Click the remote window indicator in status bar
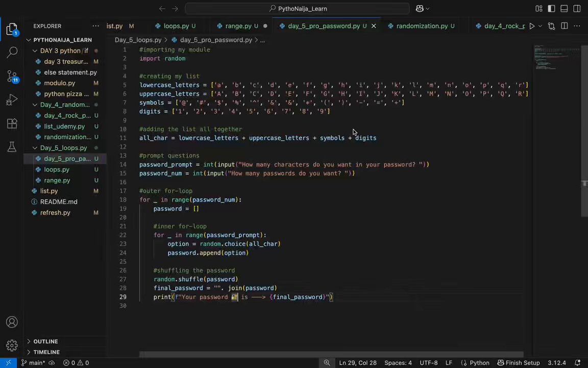This screenshot has width=588, height=368. pos(8,363)
